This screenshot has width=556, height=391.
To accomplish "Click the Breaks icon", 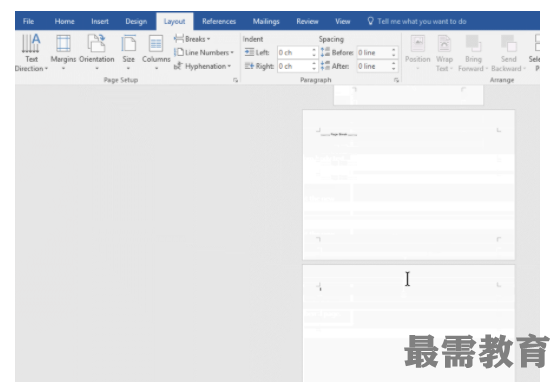I will [179, 39].
